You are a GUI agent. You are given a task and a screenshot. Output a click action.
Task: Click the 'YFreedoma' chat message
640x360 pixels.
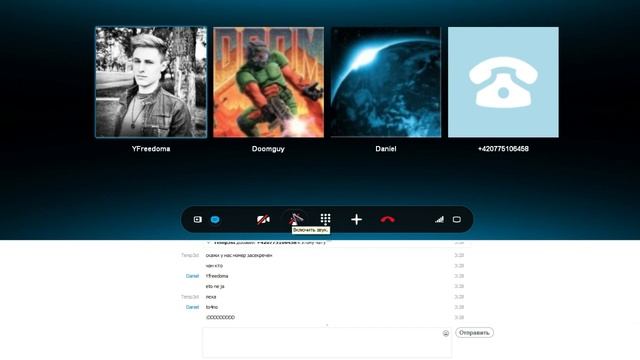(x=217, y=276)
